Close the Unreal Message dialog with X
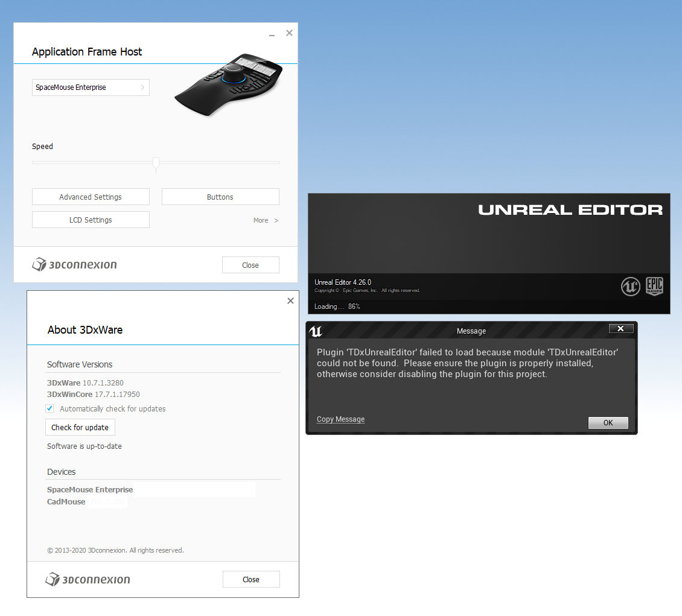This screenshot has width=682, height=616. pyautogui.click(x=620, y=329)
